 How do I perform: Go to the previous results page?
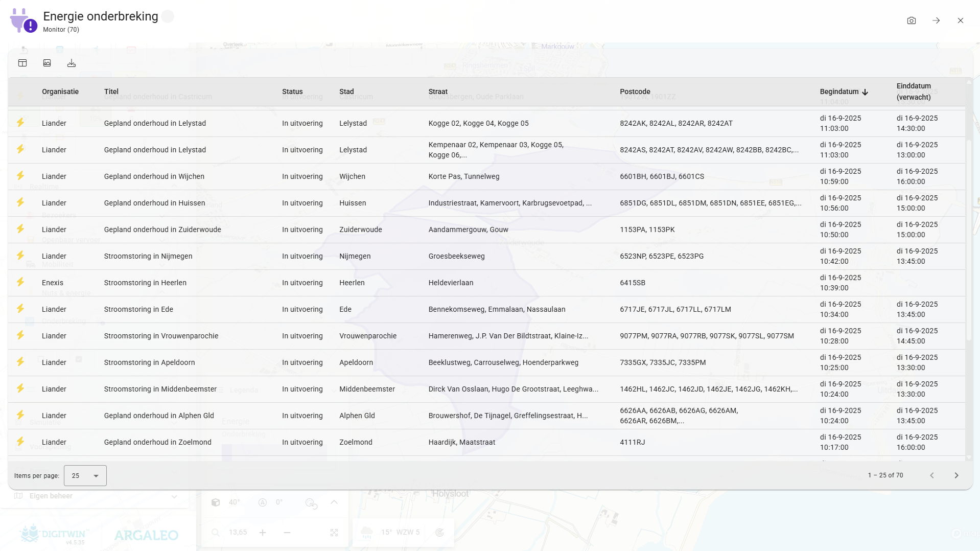pyautogui.click(x=931, y=475)
